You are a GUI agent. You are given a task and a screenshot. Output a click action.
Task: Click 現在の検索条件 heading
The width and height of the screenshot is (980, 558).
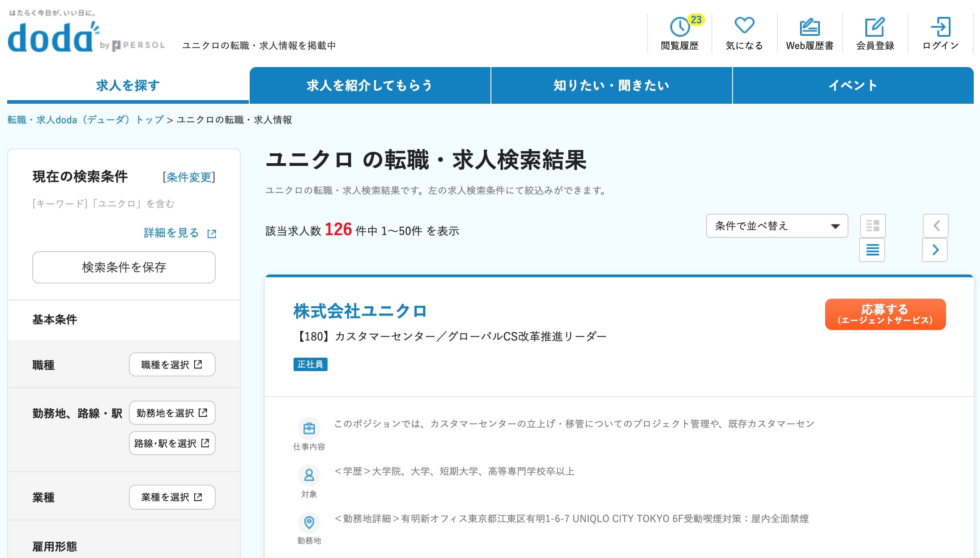coord(80,177)
